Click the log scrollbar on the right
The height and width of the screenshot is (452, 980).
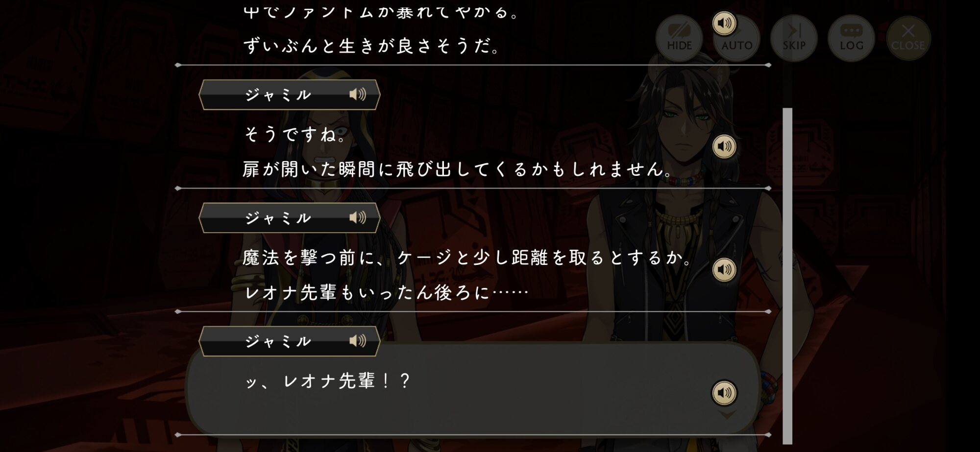click(x=787, y=276)
